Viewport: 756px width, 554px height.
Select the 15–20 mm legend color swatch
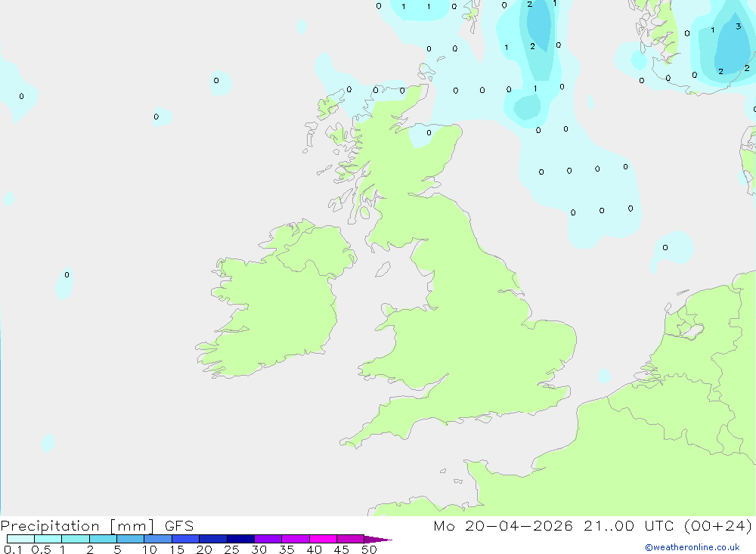[186, 539]
